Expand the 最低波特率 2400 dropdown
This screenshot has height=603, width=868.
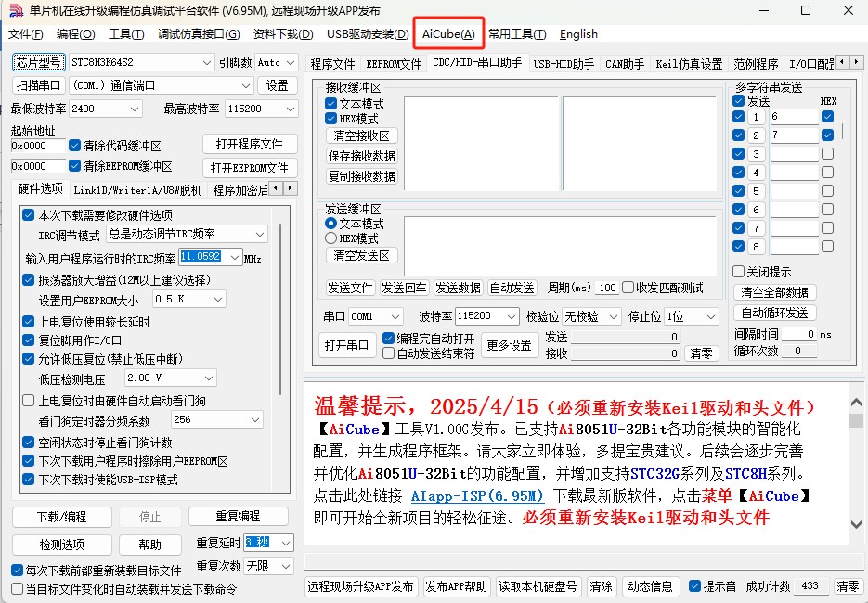(x=134, y=109)
